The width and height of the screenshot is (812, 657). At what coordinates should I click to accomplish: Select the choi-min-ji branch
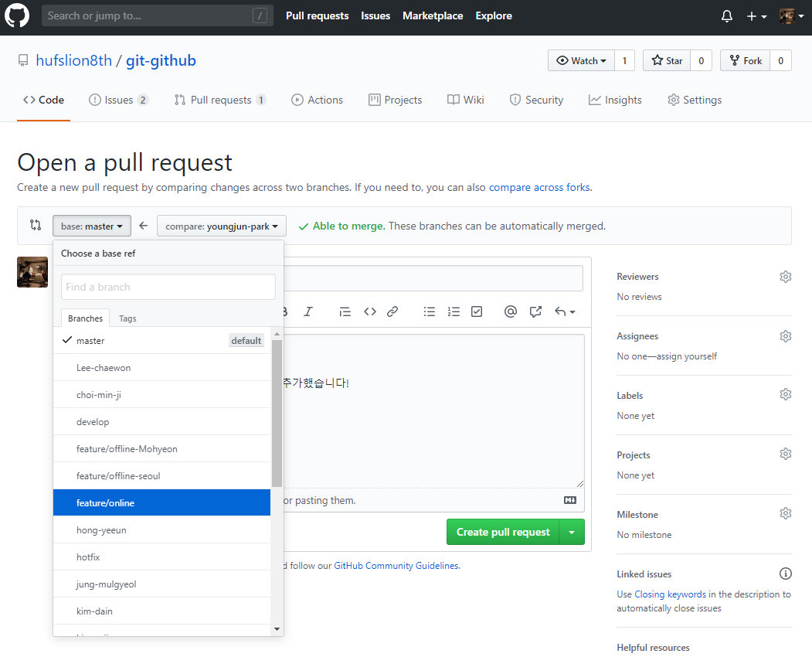161,394
